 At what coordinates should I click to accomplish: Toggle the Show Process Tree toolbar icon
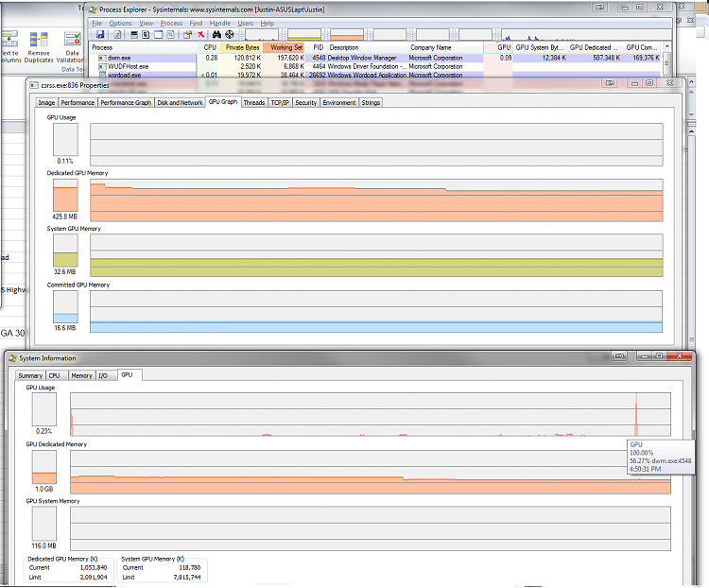(x=146, y=34)
